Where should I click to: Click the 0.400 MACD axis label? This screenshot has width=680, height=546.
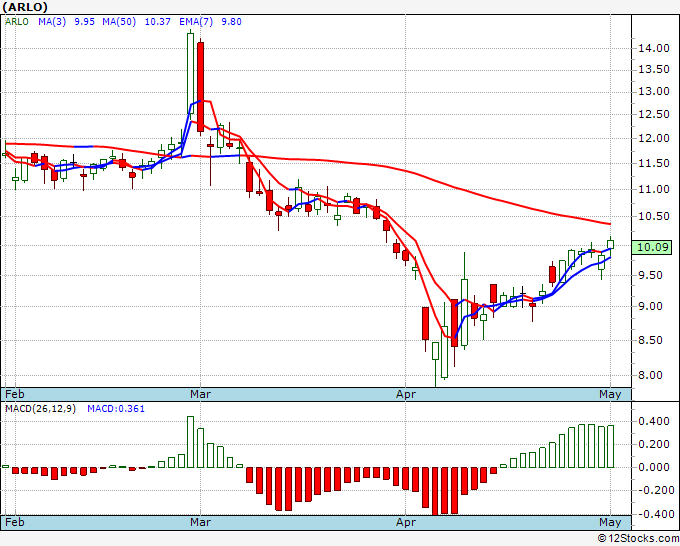click(x=656, y=422)
